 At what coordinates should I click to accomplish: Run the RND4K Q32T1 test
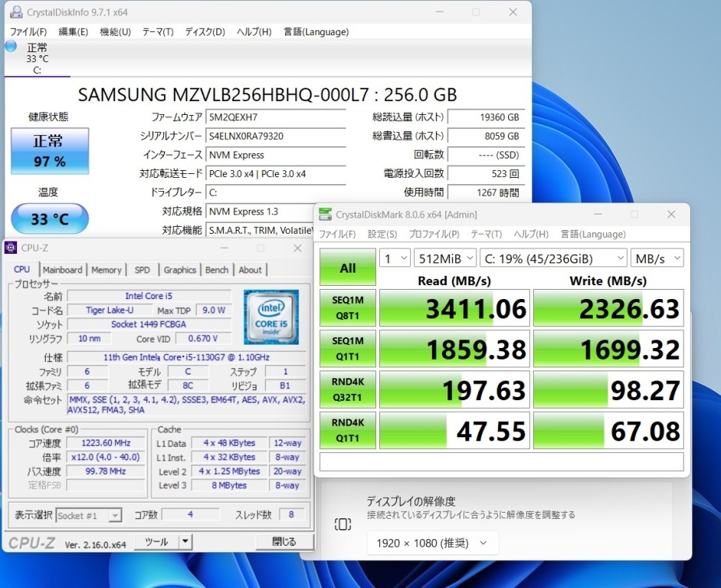click(347, 389)
